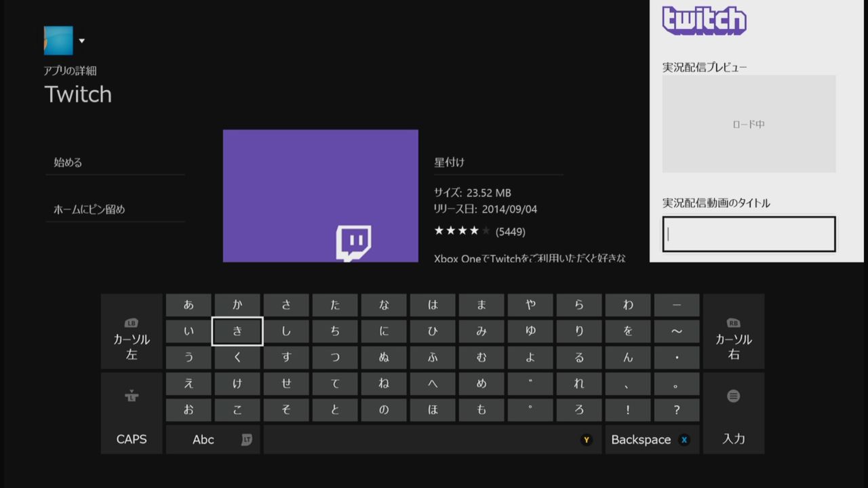
Task: Click the す key
Action: [x=286, y=357]
